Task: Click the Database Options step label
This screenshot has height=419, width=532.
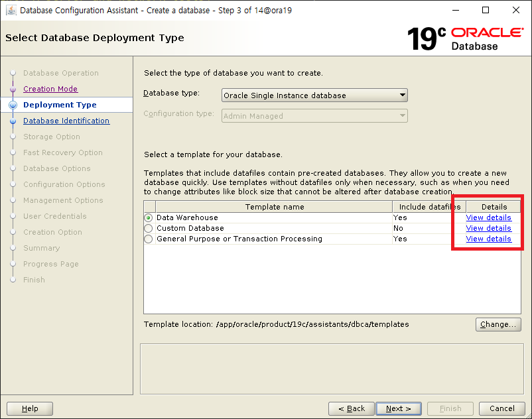Action: tap(56, 168)
